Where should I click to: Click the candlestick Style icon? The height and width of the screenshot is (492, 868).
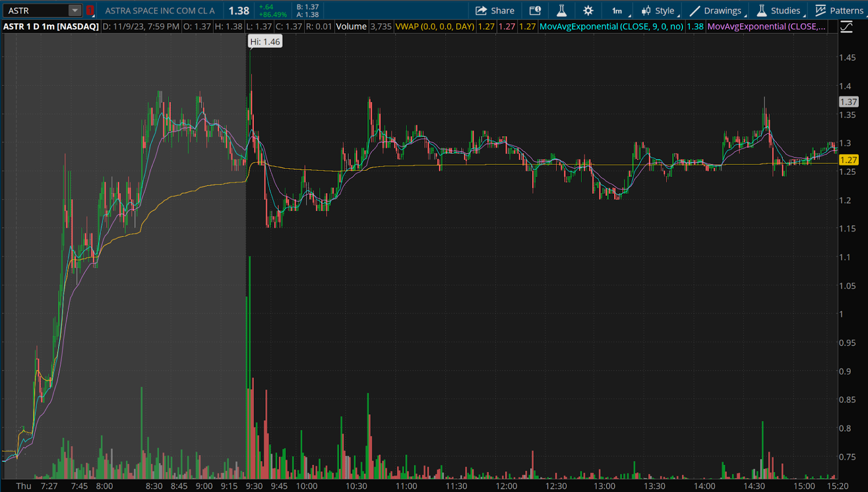(646, 10)
